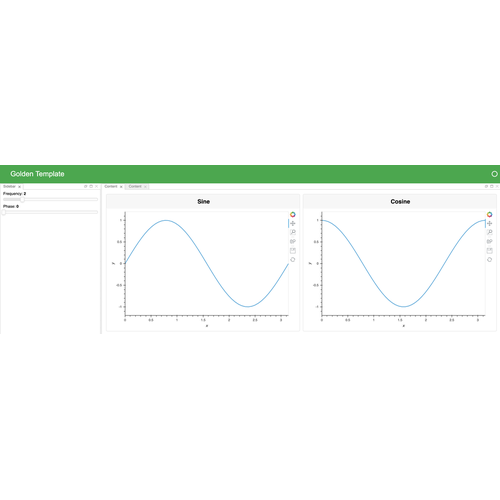Save the Sine plot image

pyautogui.click(x=293, y=250)
